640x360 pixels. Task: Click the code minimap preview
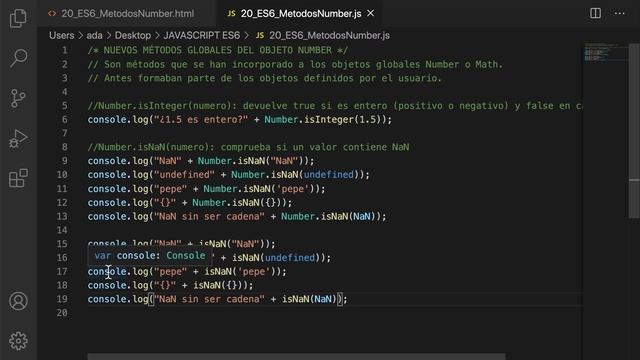pyautogui.click(x=605, y=52)
